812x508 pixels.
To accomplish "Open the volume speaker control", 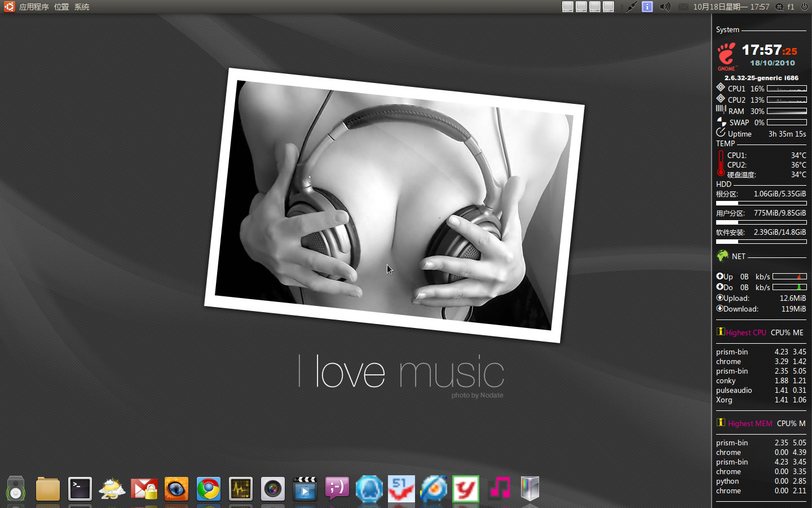I will click(665, 7).
